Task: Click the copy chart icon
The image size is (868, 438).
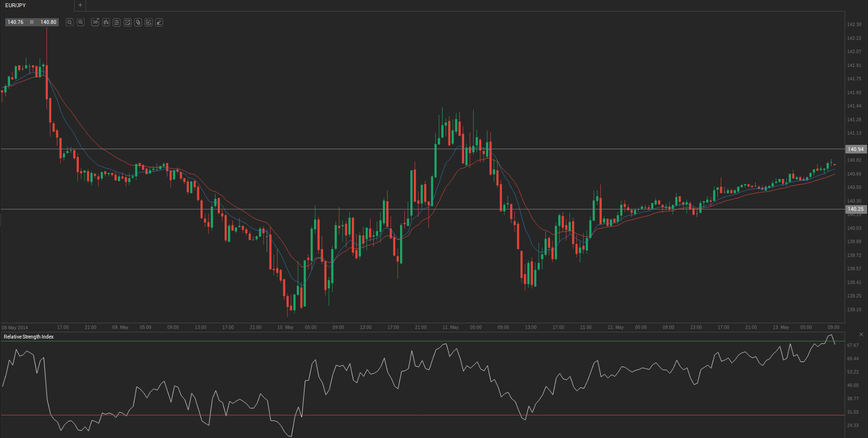Action: pyautogui.click(x=138, y=22)
